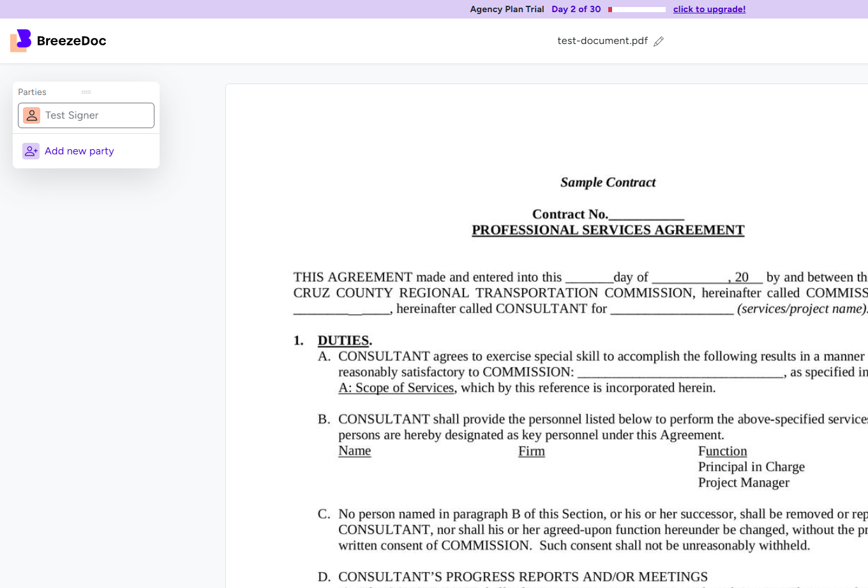Click the Name column header in section B
The height and width of the screenshot is (588, 868).
[x=354, y=451]
